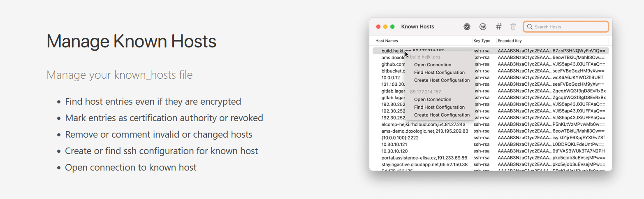Click the yellow minimize window button
Image resolution: width=644 pixels, height=199 pixels.
click(x=385, y=27)
